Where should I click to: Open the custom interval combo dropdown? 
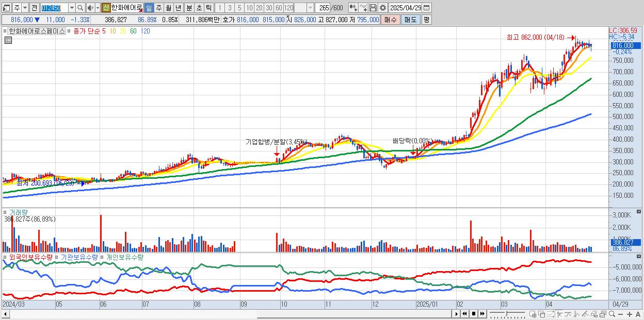310,8
